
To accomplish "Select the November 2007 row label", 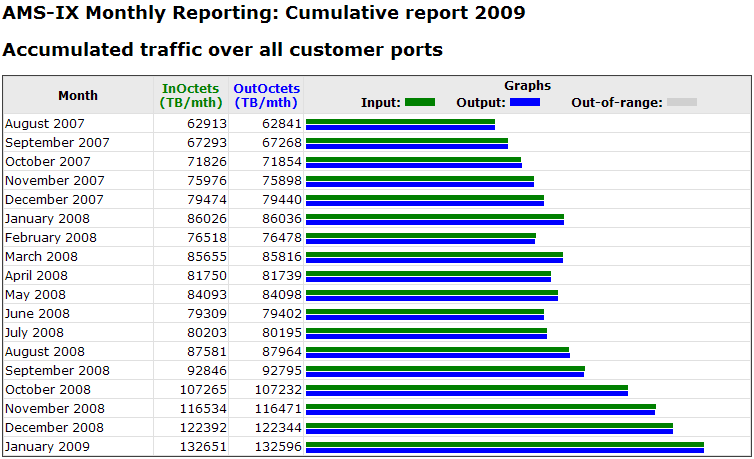I will (55, 181).
